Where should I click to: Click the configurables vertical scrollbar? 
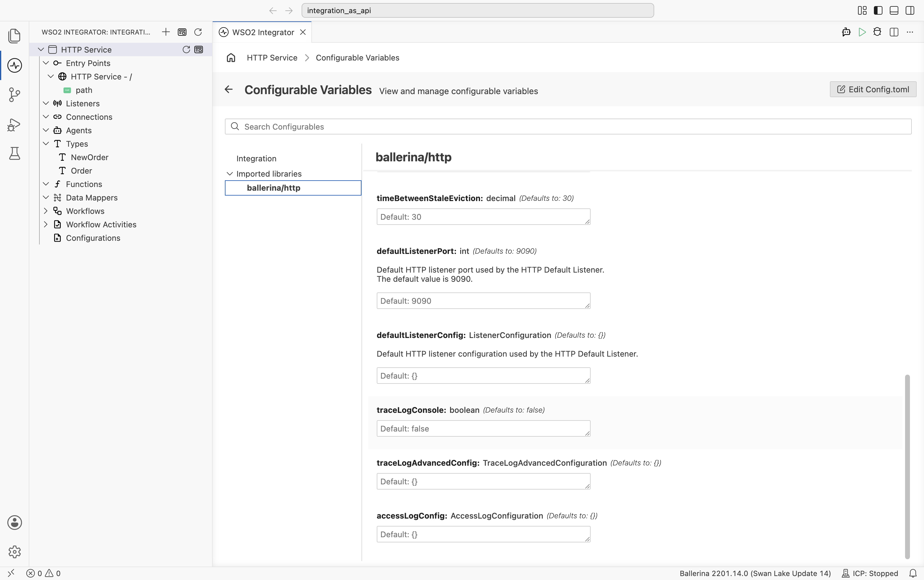907,466
